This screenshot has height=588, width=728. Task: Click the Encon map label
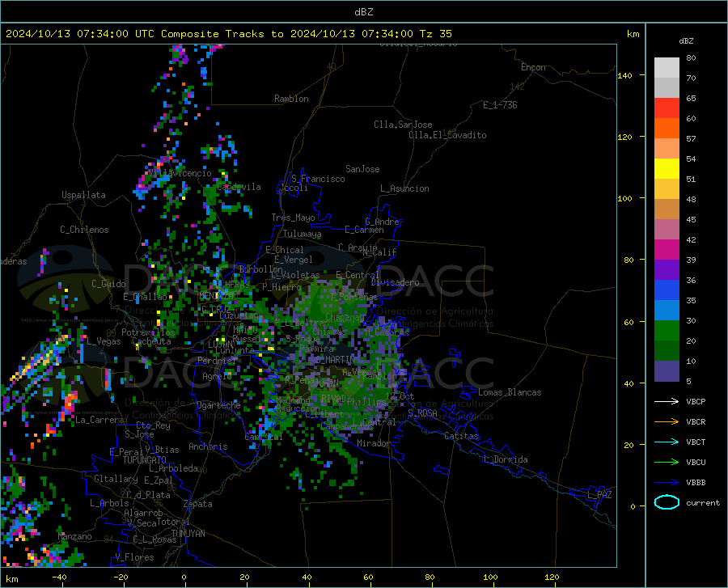tap(533, 67)
